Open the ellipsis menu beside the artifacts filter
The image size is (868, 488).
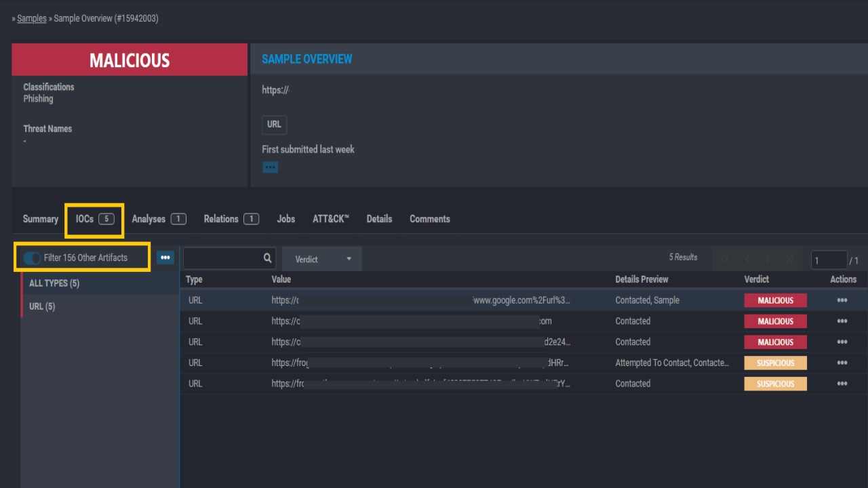pyautogui.click(x=165, y=258)
